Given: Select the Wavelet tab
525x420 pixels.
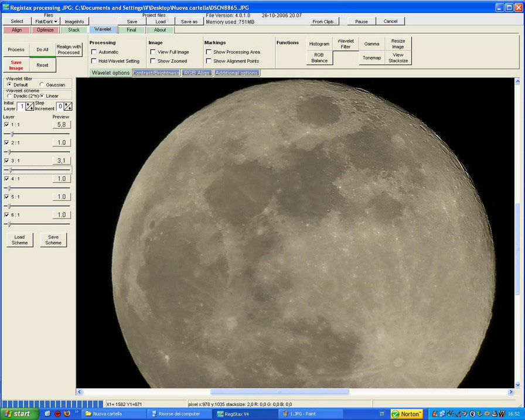Looking at the screenshot, I should (x=103, y=29).
